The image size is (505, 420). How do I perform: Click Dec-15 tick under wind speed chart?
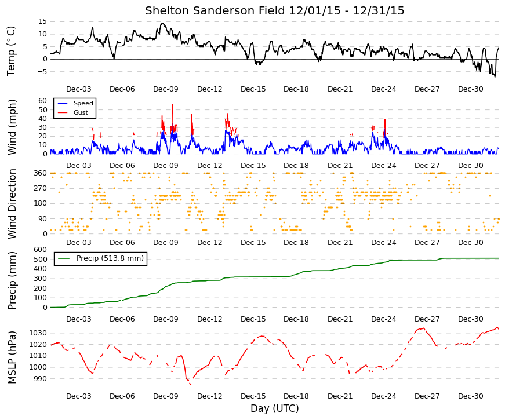[x=253, y=166]
